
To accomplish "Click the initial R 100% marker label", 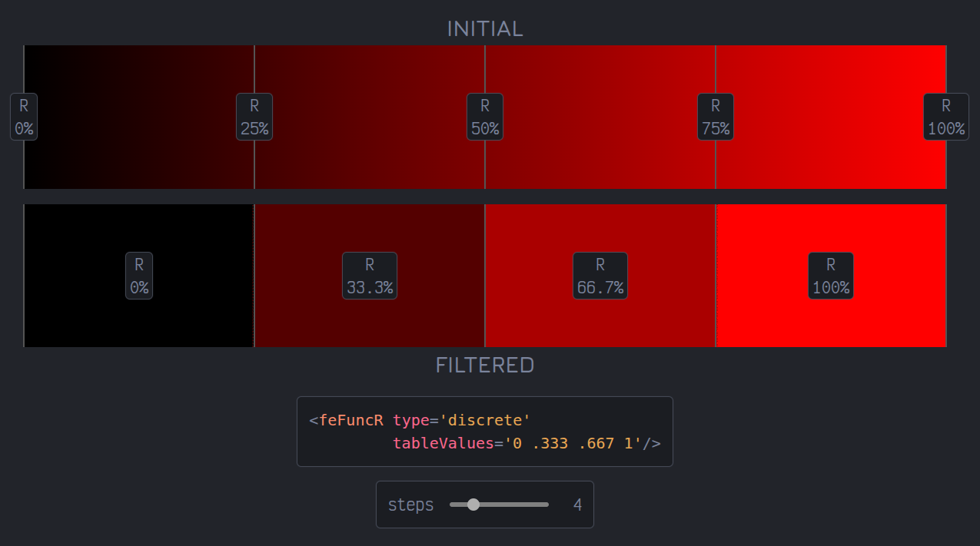I will tap(946, 117).
